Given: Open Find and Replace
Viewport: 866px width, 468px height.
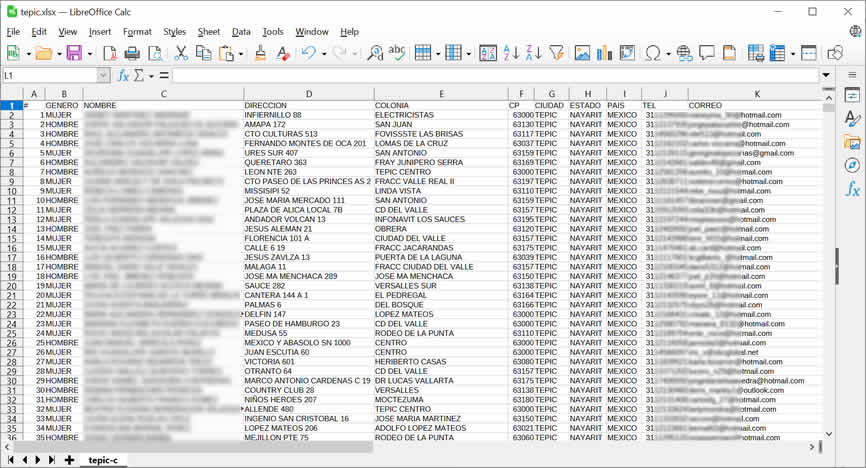Looking at the screenshot, I should click(x=375, y=53).
